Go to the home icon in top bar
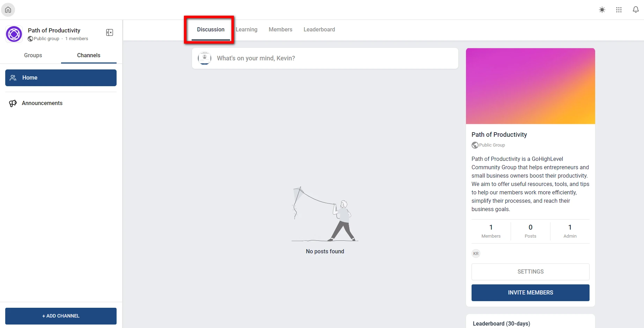The image size is (644, 328). [8, 10]
